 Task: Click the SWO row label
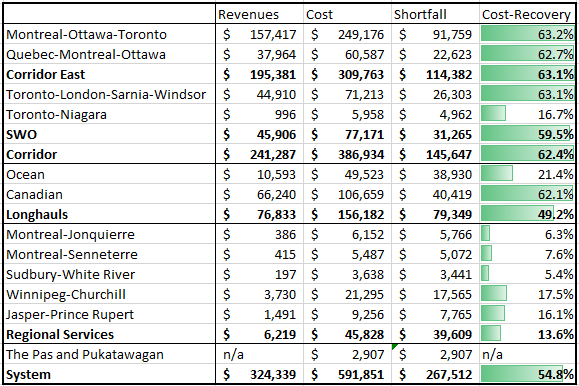point(21,134)
